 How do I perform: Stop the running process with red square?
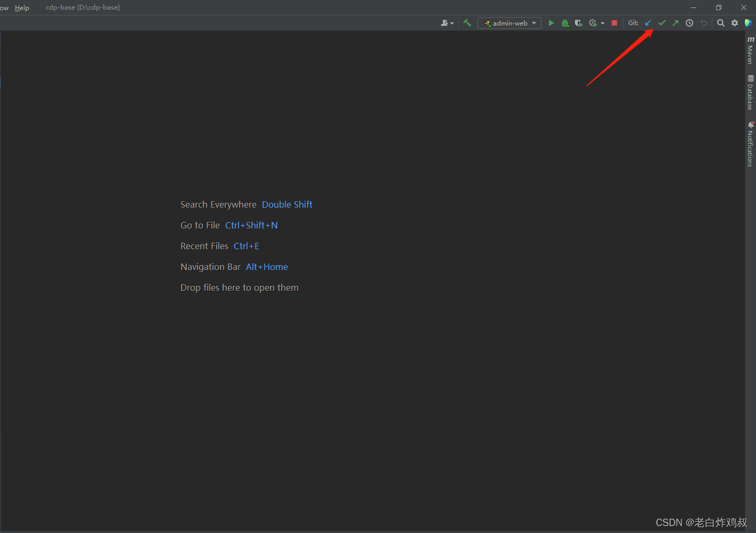click(614, 23)
